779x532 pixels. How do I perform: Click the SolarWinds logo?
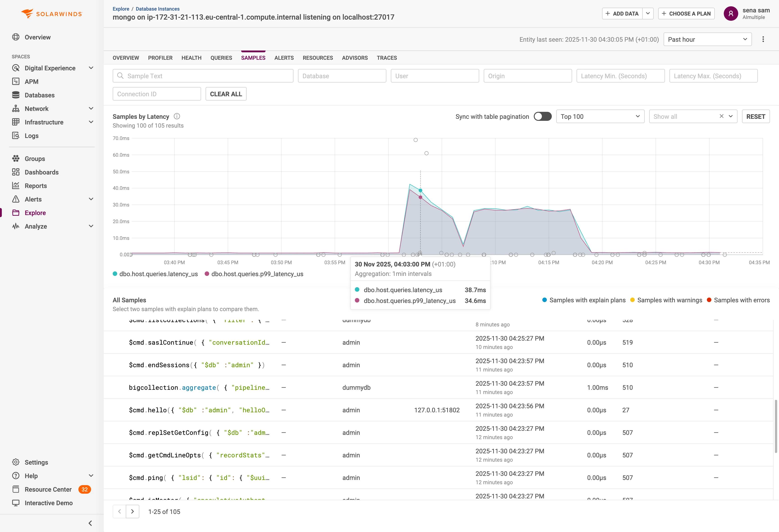(x=52, y=14)
